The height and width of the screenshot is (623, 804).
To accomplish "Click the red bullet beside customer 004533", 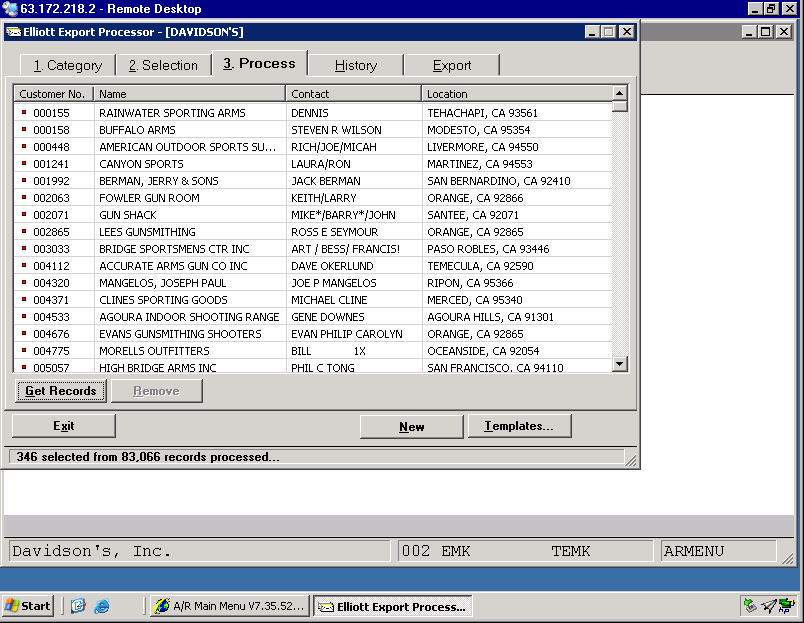I will (x=24, y=316).
